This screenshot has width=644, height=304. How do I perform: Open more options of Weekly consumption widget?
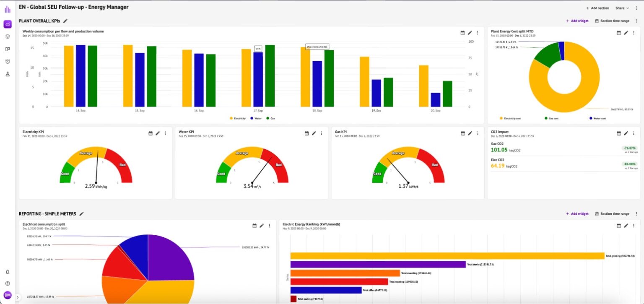click(478, 33)
